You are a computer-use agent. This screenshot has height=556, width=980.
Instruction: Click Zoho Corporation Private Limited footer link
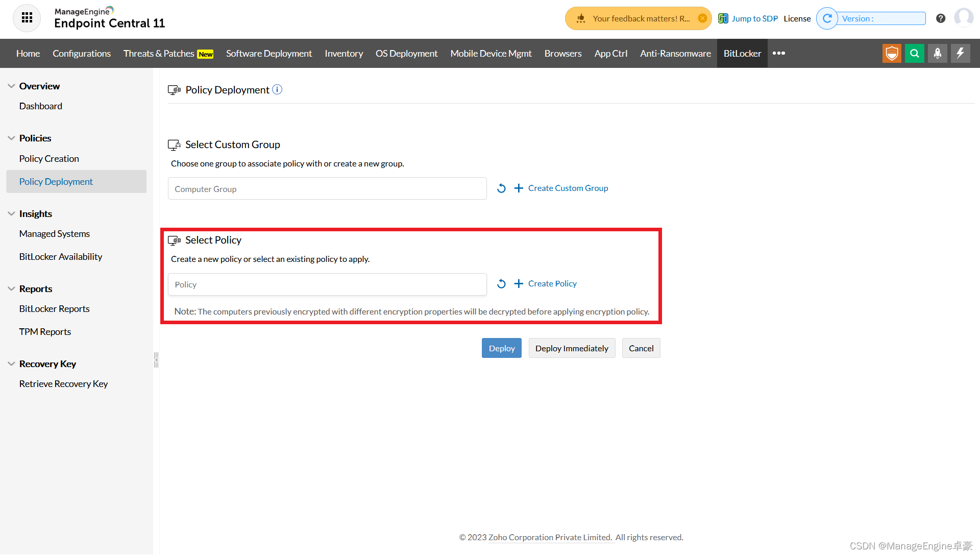tap(550, 538)
